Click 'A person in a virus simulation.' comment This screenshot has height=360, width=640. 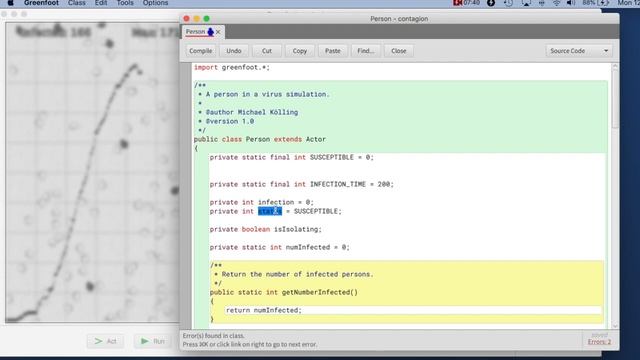(x=267, y=94)
